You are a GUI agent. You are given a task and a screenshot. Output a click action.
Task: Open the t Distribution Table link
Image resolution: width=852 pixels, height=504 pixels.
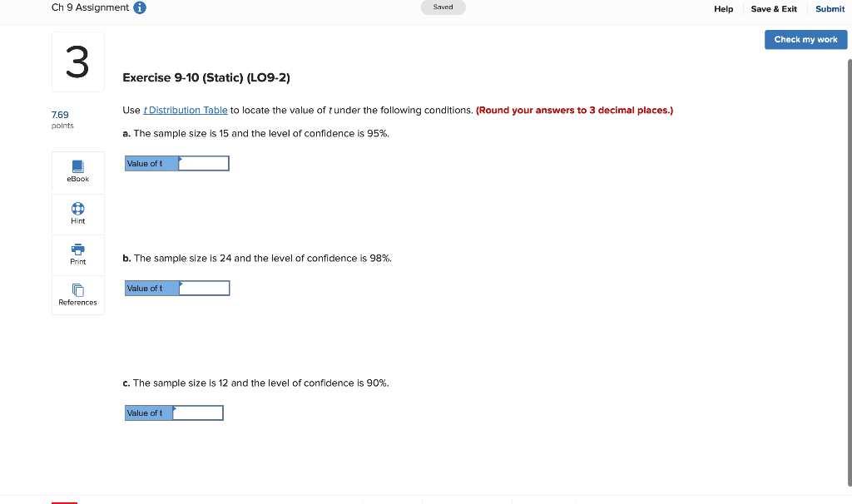tap(186, 110)
